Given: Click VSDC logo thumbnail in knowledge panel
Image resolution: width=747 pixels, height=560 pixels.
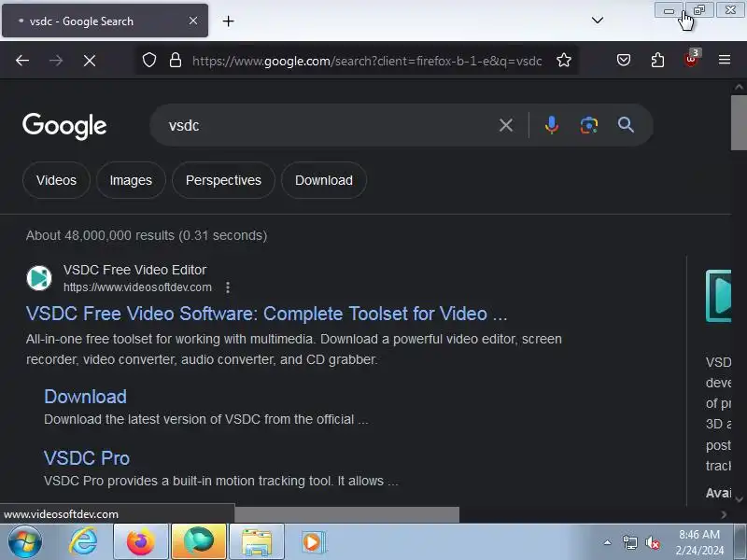Looking at the screenshot, I should 718,296.
